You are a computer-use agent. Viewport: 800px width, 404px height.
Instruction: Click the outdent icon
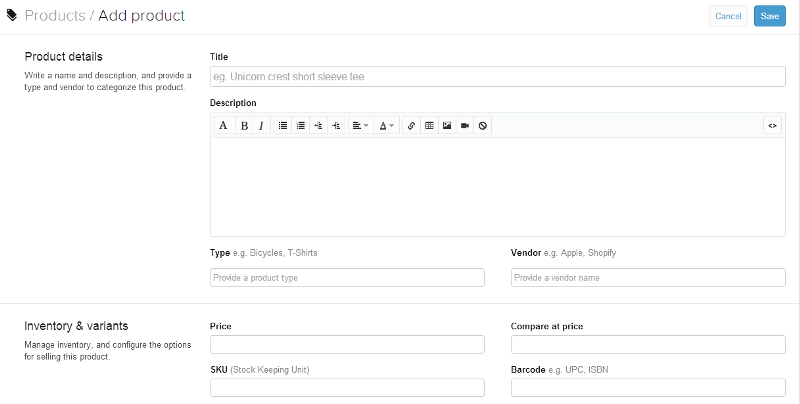pyautogui.click(x=318, y=126)
